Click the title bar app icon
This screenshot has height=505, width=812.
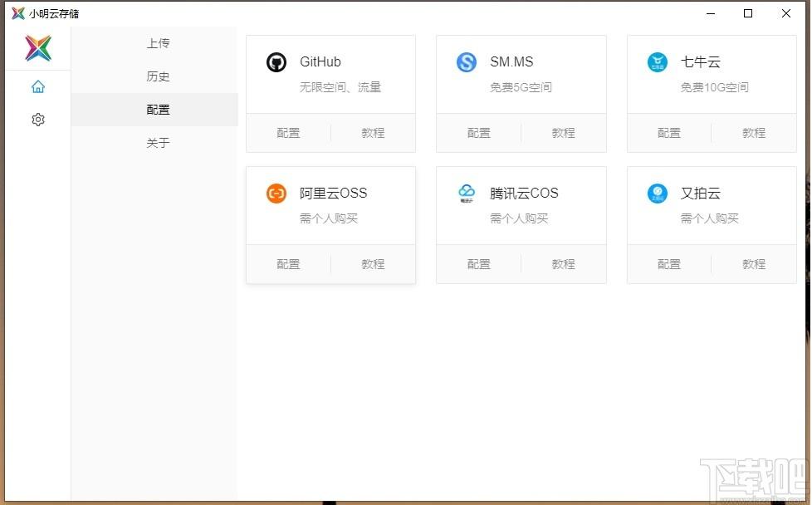(18, 13)
